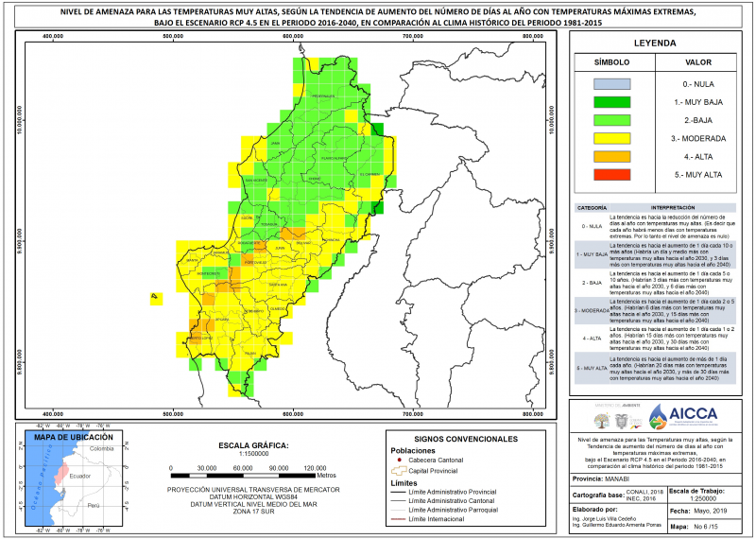This screenshot has width=756, height=539.
Task: Click the map title banner
Action: [378, 17]
